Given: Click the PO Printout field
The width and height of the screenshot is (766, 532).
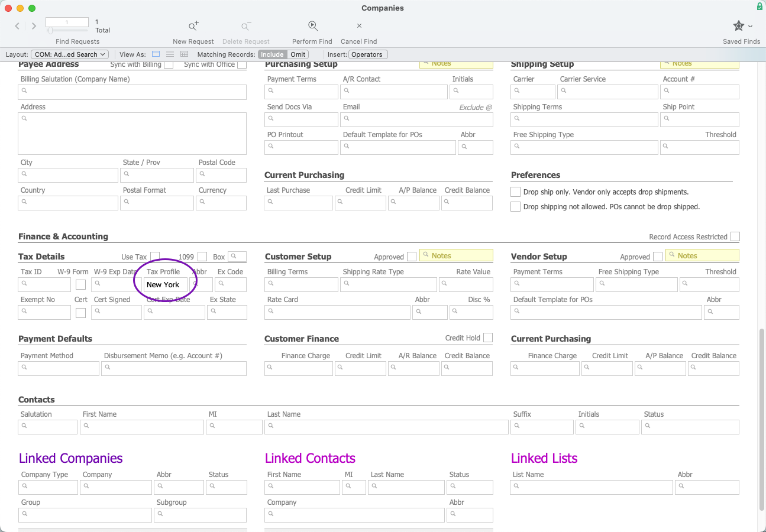Looking at the screenshot, I should click(x=301, y=147).
